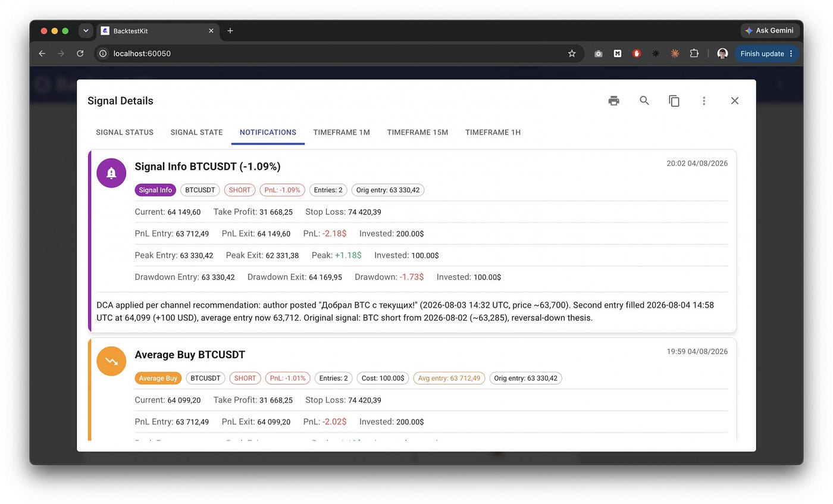
Task: Switch to the Signal Status tab
Action: tap(124, 132)
